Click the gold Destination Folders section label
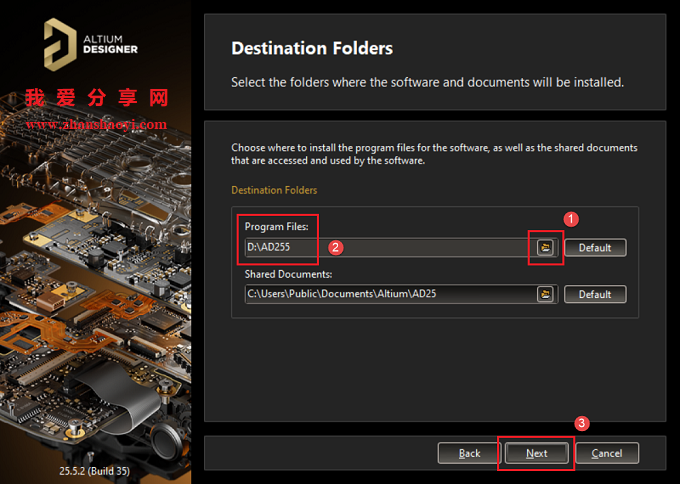This screenshot has width=680, height=484. click(x=274, y=190)
